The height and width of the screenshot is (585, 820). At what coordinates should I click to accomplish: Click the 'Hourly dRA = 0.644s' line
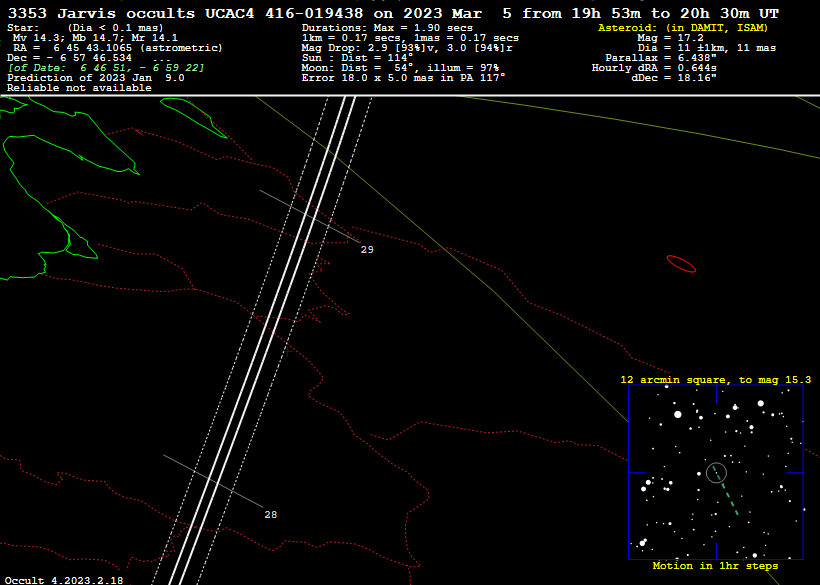tap(654, 68)
